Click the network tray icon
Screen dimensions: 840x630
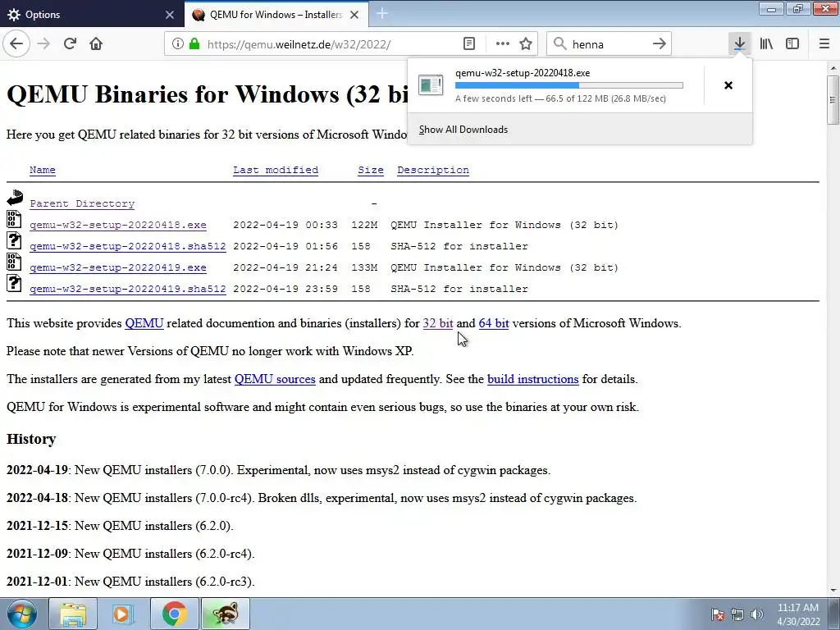coord(737,614)
